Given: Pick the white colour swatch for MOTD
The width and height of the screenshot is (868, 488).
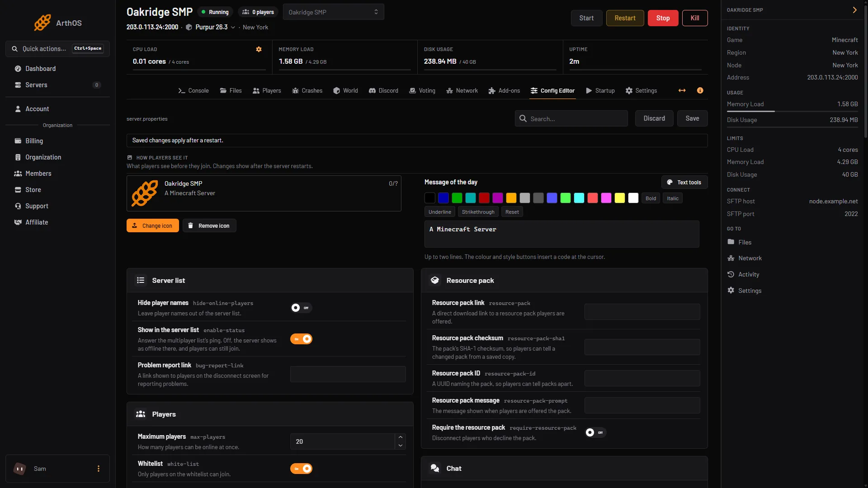Looking at the screenshot, I should point(633,198).
